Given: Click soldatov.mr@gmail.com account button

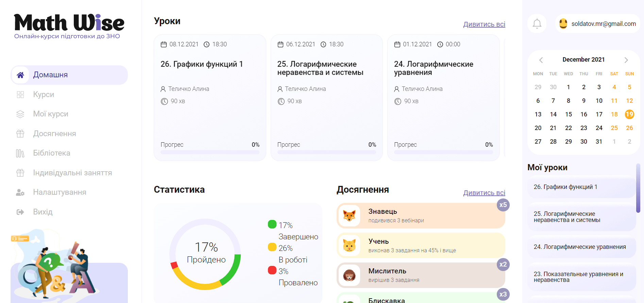Looking at the screenshot, I should point(597,23).
